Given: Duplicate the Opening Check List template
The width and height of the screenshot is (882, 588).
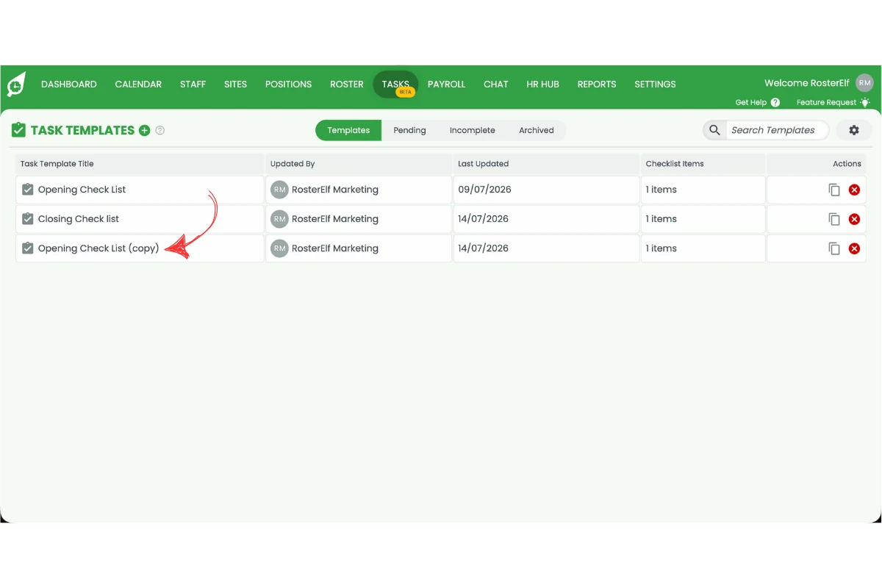Looking at the screenshot, I should tap(834, 190).
